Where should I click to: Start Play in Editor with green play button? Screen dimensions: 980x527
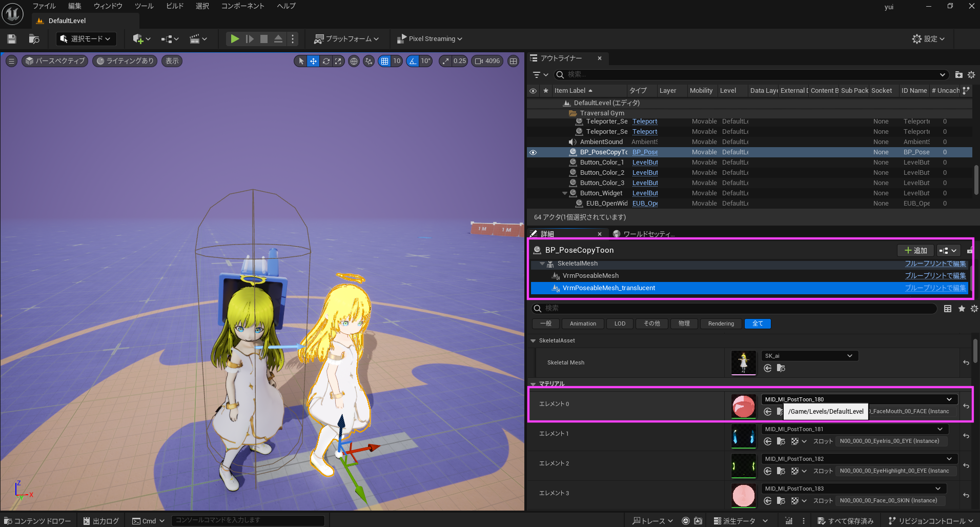pos(235,39)
